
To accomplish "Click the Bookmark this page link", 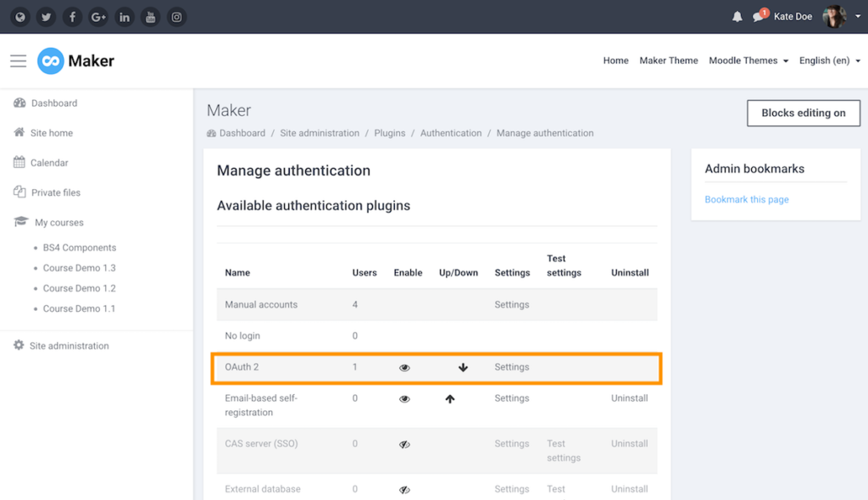I will pos(746,199).
